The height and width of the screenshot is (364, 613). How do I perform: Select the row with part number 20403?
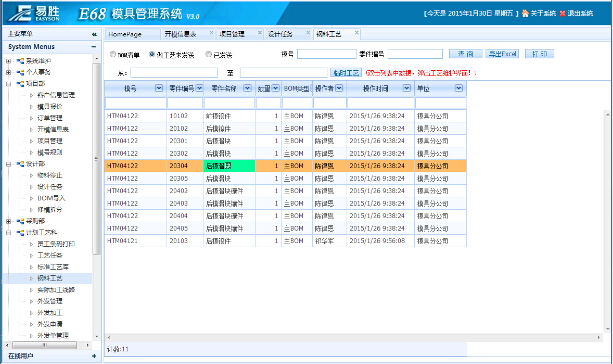pos(285,203)
